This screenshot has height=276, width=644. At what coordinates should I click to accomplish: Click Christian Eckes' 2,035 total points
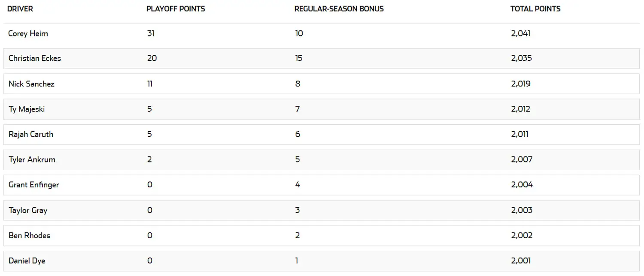[522, 58]
